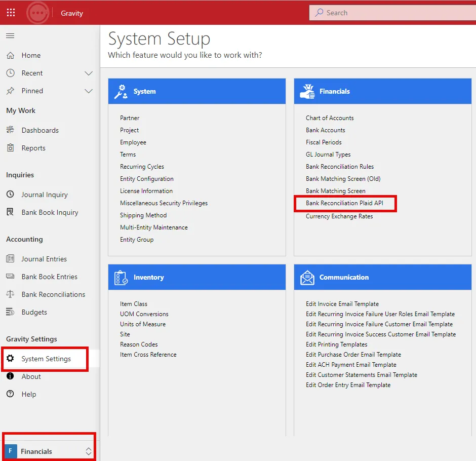
Task: Click the Help question mark icon
Action: click(10, 394)
